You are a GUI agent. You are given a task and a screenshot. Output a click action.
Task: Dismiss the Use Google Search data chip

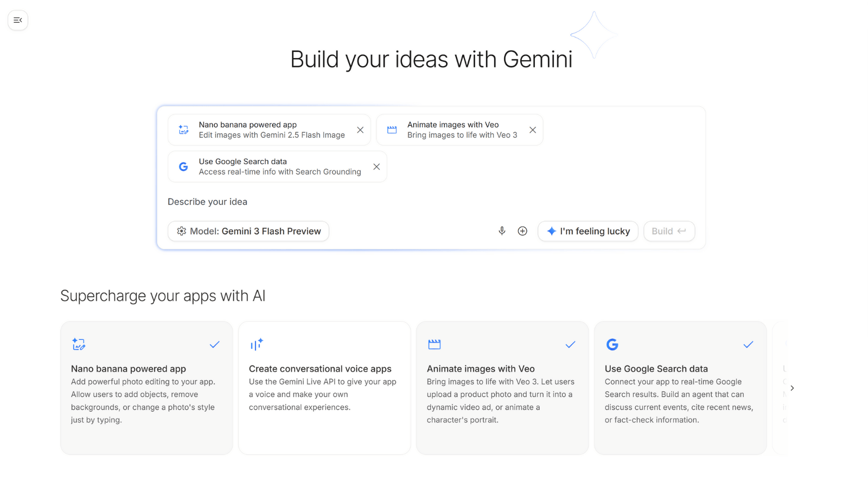376,166
